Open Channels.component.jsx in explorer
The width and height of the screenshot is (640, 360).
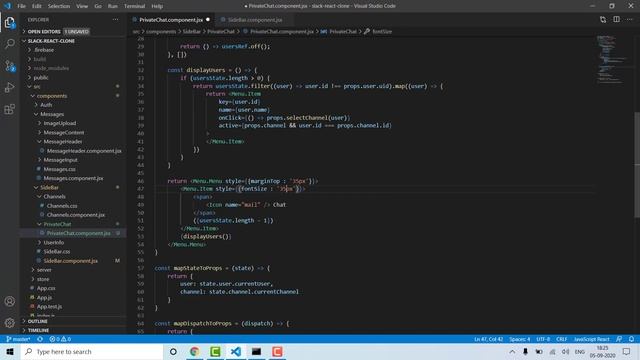pos(76,215)
